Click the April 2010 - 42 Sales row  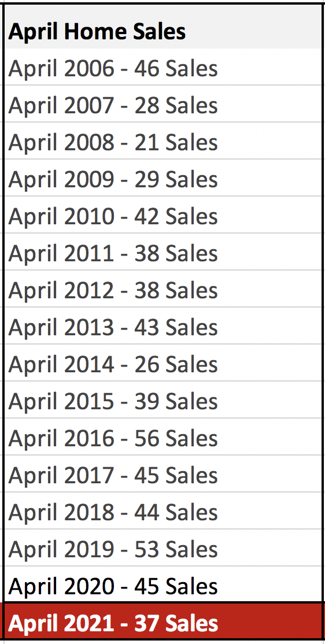tap(162, 215)
